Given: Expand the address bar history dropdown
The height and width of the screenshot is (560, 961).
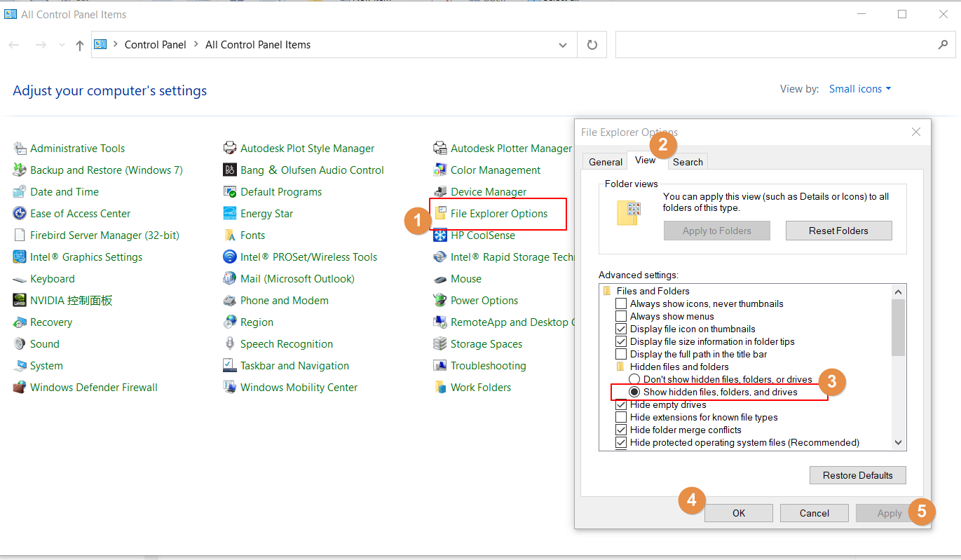Looking at the screenshot, I should (562, 45).
